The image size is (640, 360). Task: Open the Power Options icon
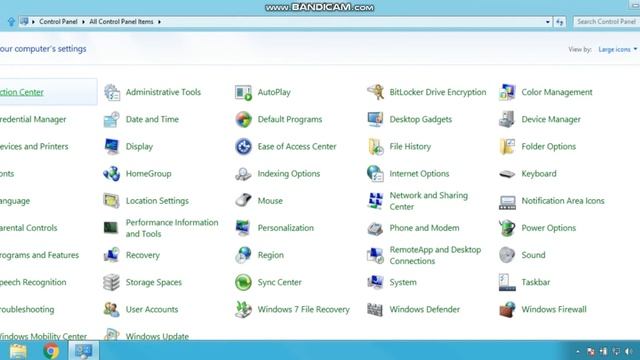click(x=507, y=228)
